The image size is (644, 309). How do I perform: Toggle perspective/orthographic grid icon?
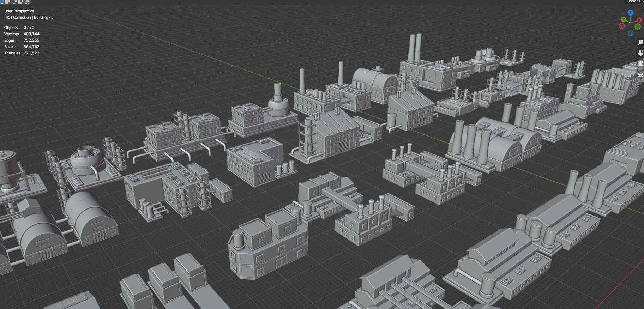(640, 74)
